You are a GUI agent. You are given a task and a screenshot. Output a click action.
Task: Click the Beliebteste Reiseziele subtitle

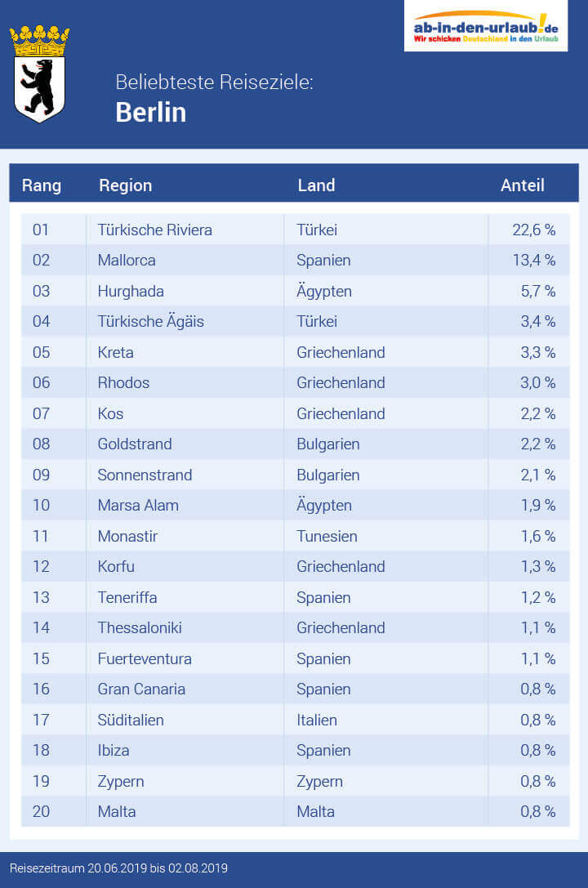(x=214, y=83)
